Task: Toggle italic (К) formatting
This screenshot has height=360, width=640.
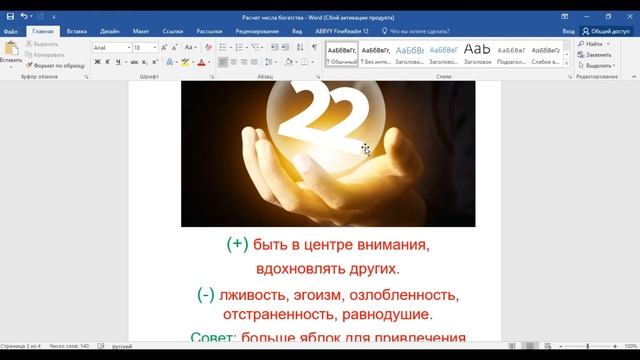Action: click(107, 62)
